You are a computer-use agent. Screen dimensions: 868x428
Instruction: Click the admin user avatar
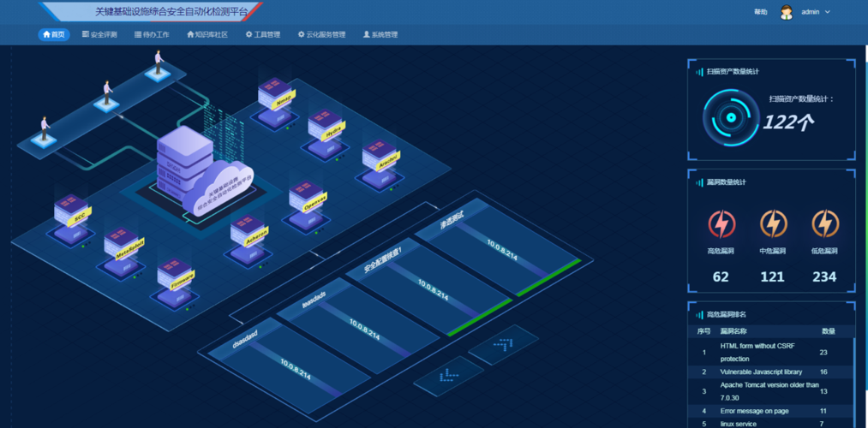point(787,12)
